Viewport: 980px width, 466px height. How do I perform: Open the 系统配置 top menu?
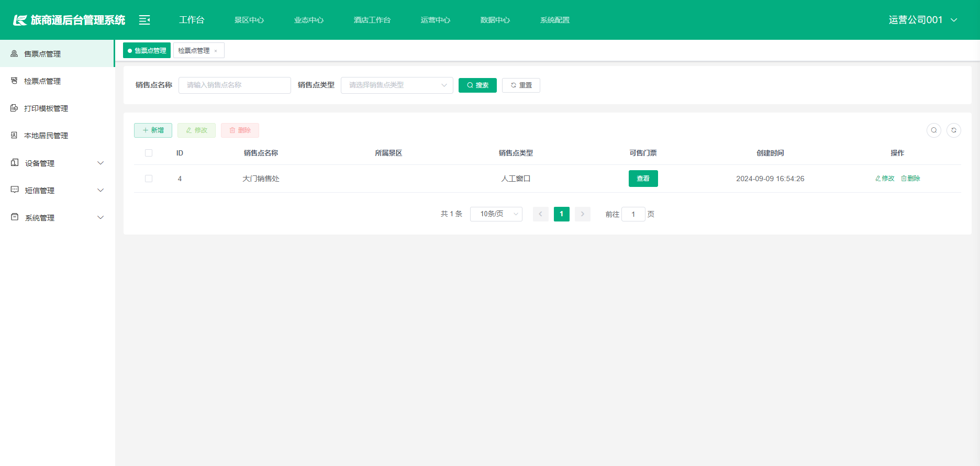[x=555, y=20]
